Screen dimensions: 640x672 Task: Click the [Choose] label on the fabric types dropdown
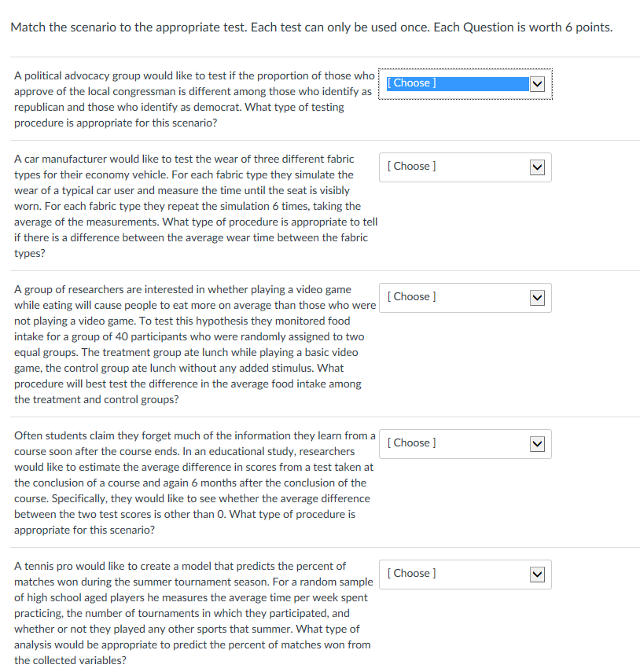pyautogui.click(x=410, y=167)
